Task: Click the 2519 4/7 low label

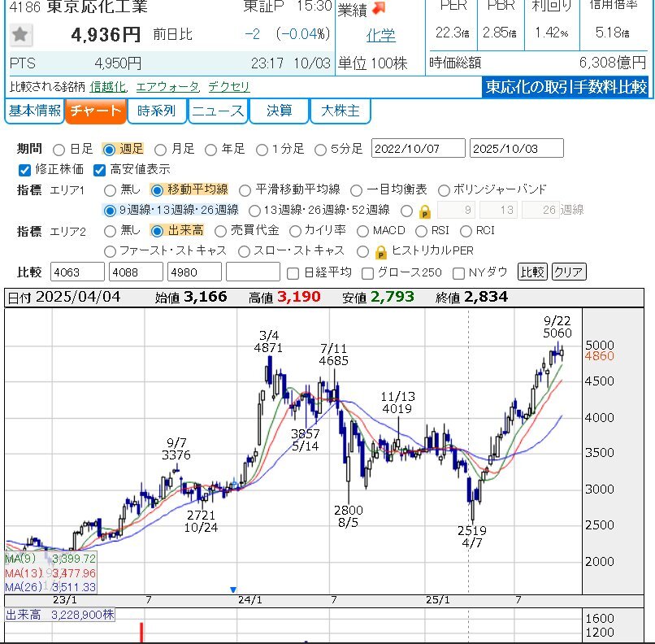Action: point(472,537)
